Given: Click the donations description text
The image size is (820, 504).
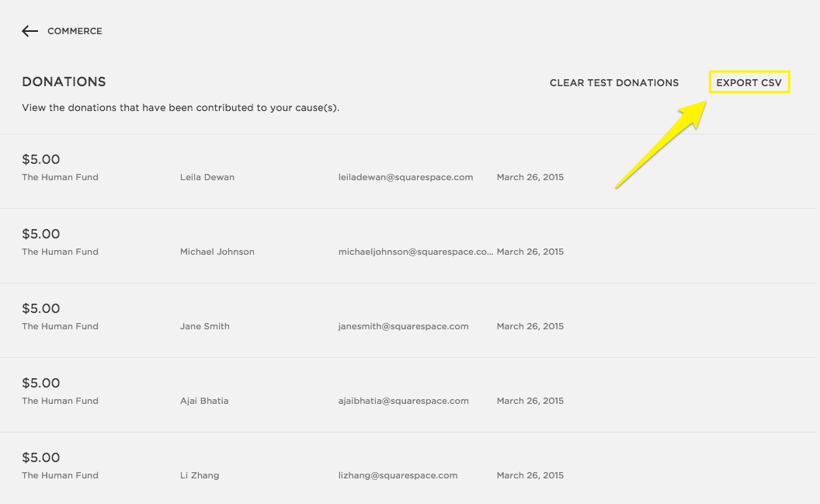Looking at the screenshot, I should 180,108.
